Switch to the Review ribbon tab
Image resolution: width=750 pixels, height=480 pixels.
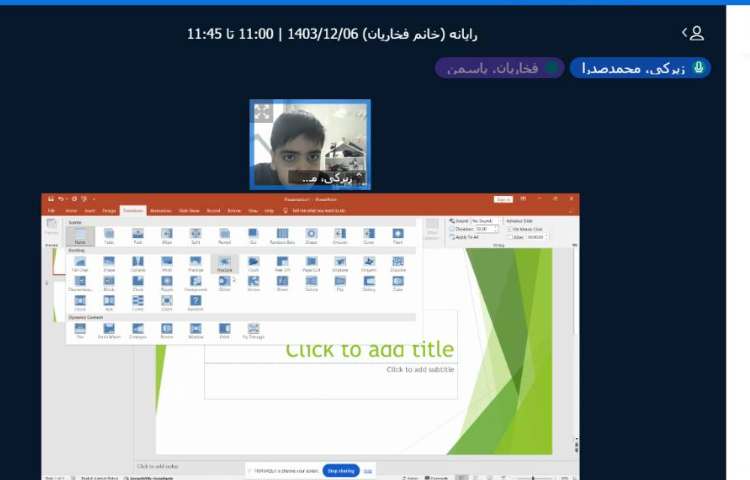coord(234,211)
